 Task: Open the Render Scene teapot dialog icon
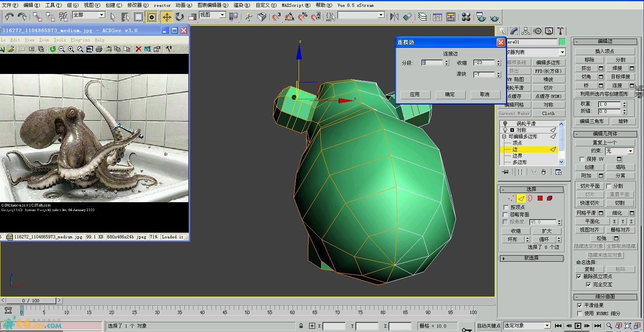coord(481,17)
